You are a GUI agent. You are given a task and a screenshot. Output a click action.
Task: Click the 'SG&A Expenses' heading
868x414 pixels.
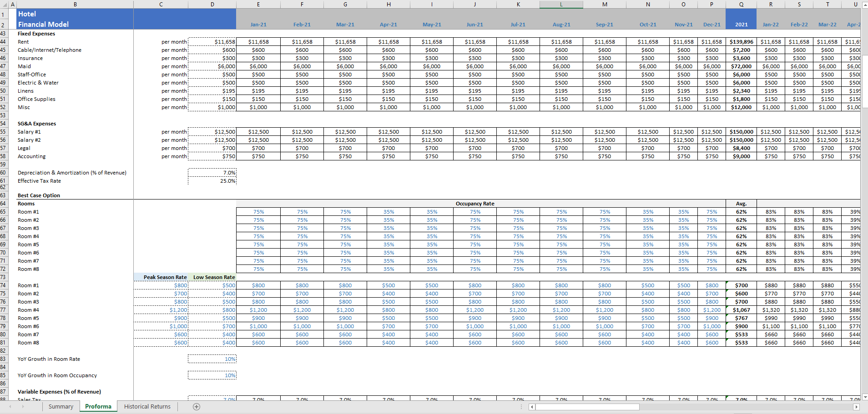click(x=75, y=124)
